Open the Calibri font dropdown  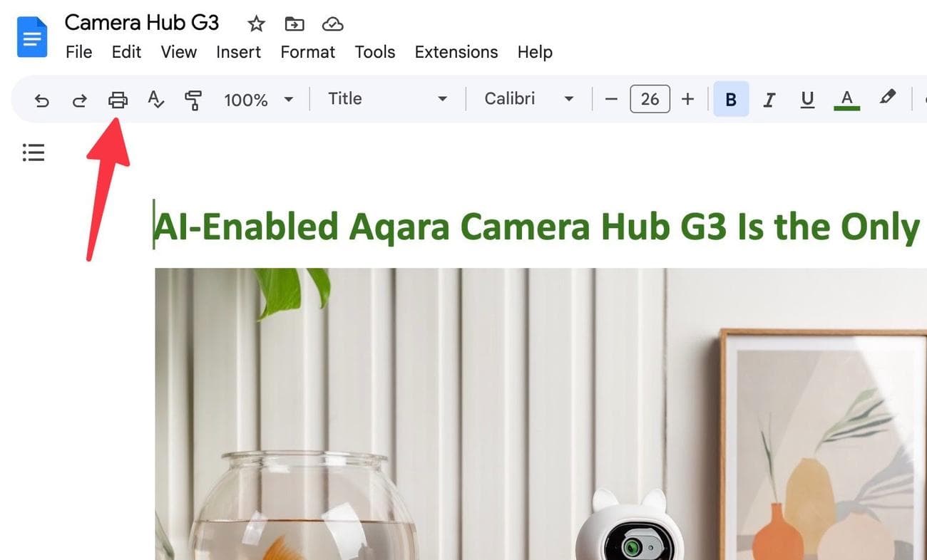(528, 98)
